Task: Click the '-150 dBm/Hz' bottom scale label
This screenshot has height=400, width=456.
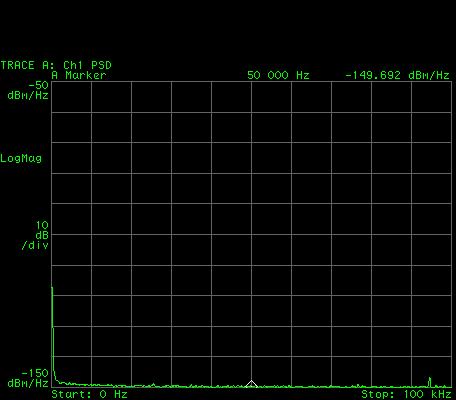Action: pos(28,378)
